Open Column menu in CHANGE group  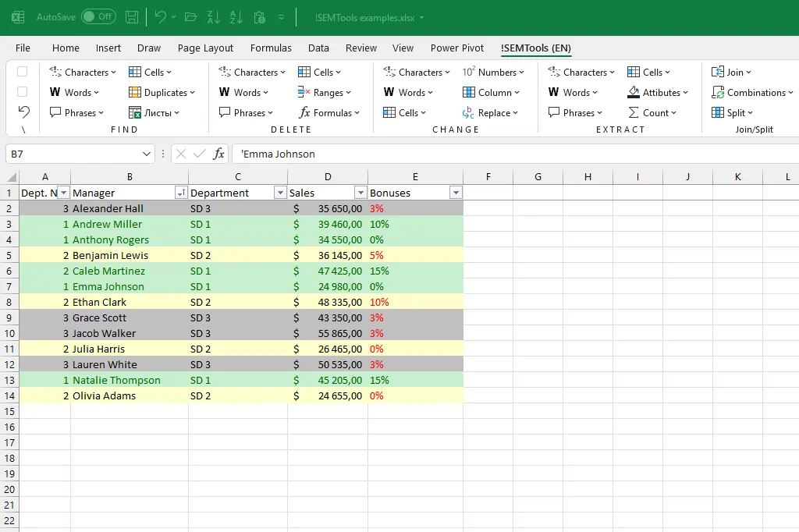pyautogui.click(x=491, y=92)
